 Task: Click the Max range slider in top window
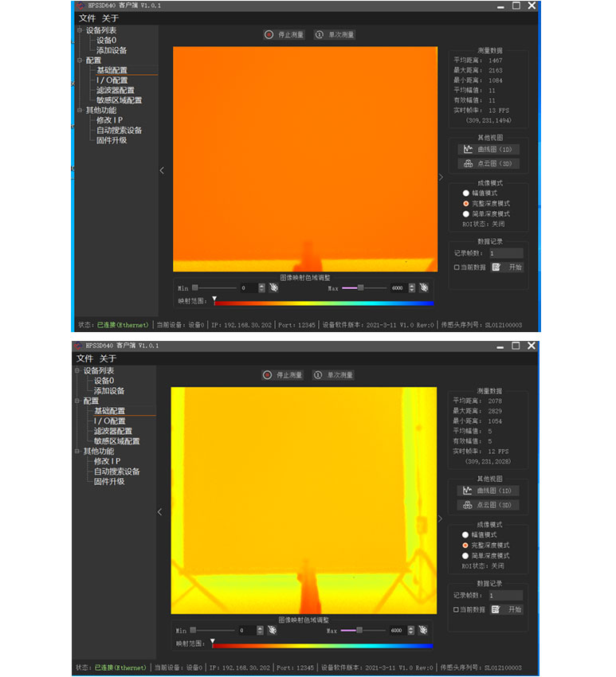coord(360,288)
